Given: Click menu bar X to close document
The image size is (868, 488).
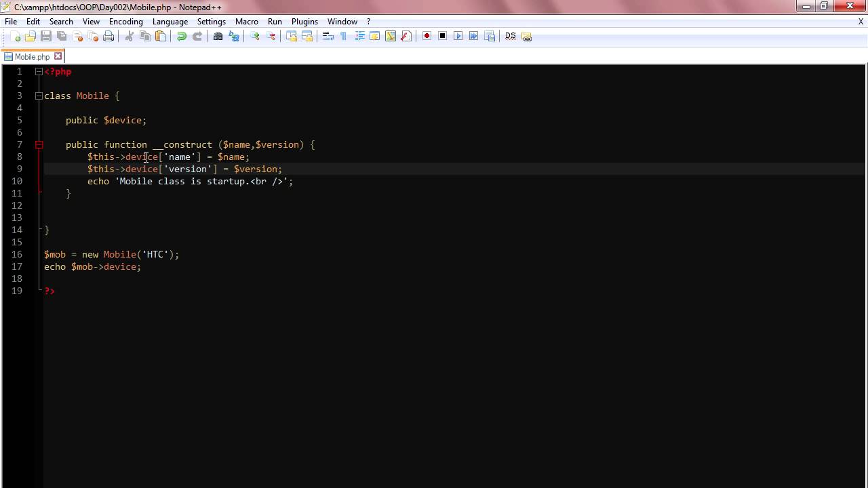Looking at the screenshot, I should click(861, 22).
